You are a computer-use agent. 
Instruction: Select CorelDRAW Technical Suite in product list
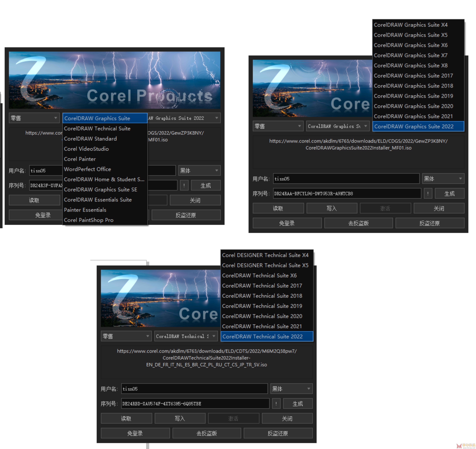(105, 128)
